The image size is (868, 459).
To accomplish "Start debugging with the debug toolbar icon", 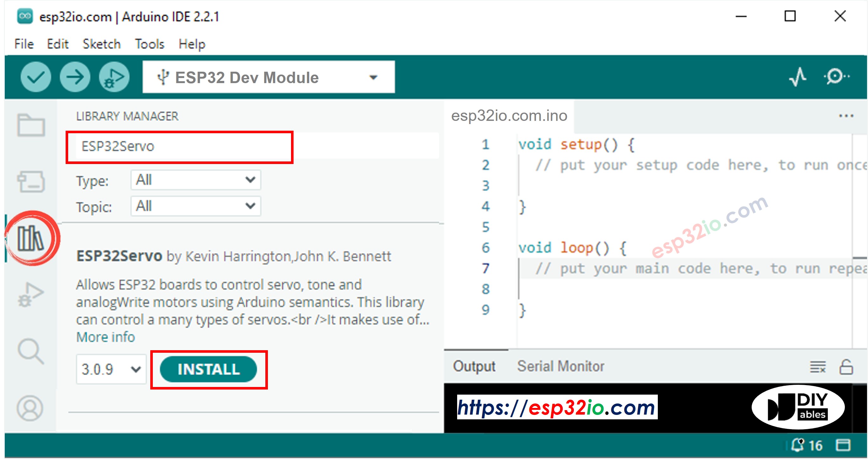I will [114, 77].
